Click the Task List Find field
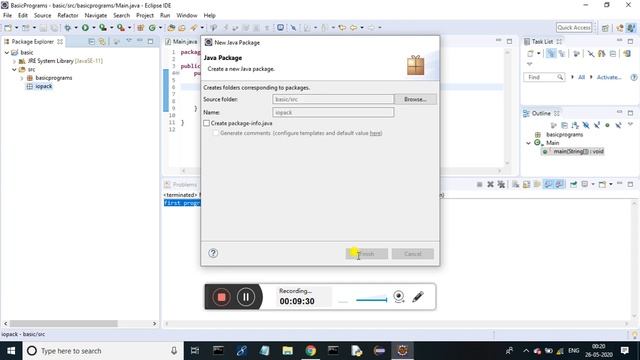Screen dimensions: 640x360 544,77
